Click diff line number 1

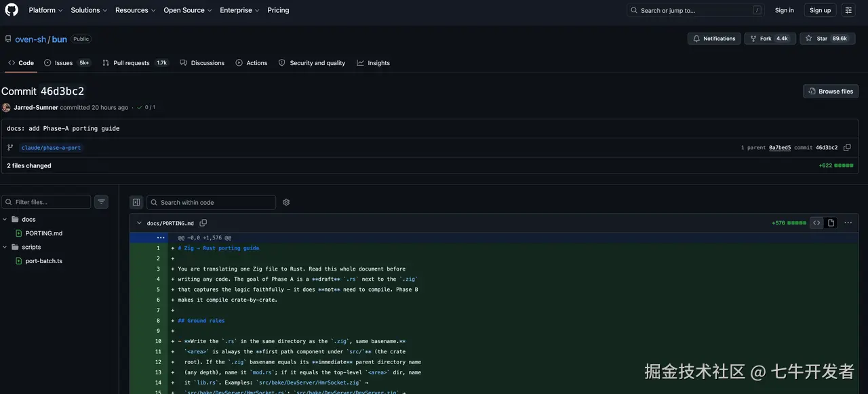coord(158,248)
